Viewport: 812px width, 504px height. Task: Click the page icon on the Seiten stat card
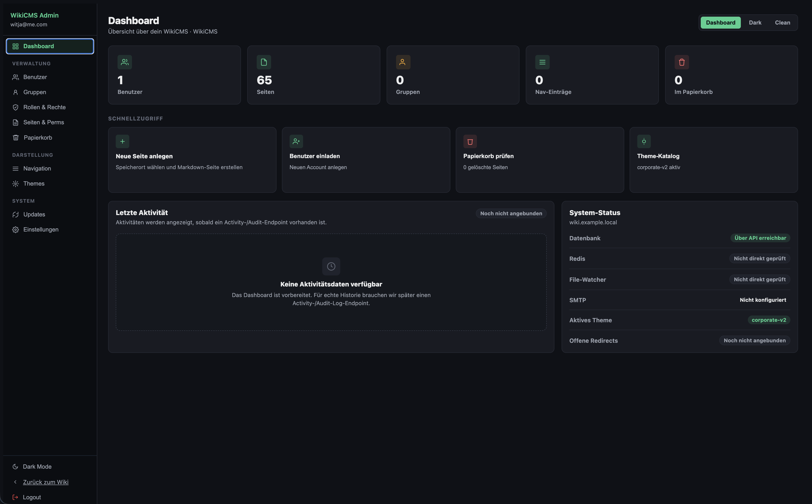coord(264,62)
